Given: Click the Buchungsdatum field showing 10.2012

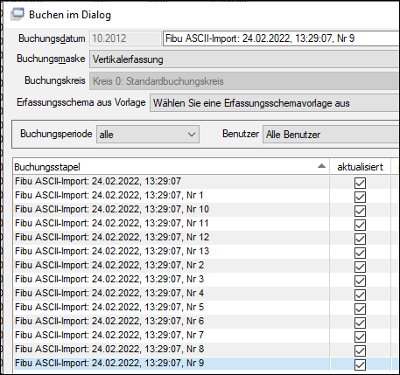Looking at the screenshot, I should click(125, 38).
